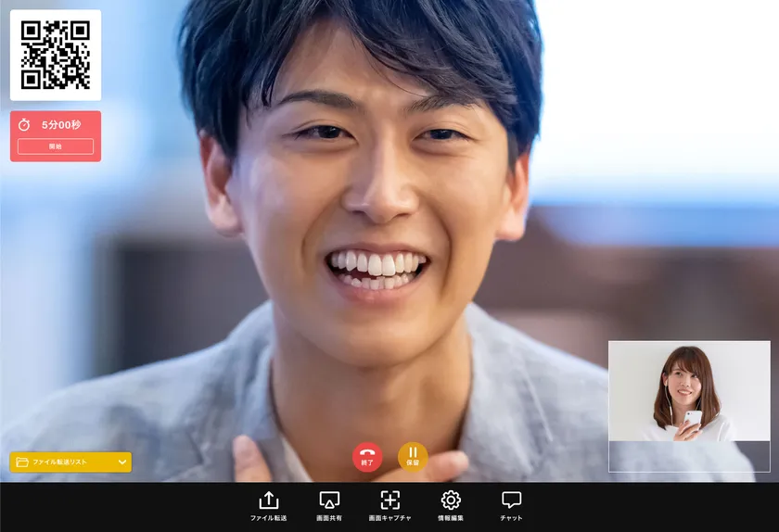Open ファイル転送 file transfer in toolbar
The image size is (779, 532).
pyautogui.click(x=268, y=506)
